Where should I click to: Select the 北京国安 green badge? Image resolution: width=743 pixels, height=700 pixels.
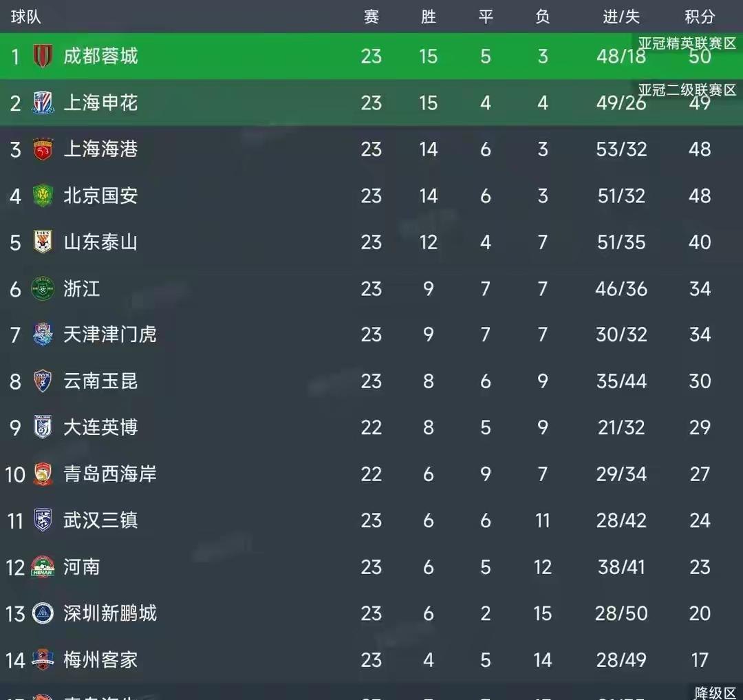point(43,196)
